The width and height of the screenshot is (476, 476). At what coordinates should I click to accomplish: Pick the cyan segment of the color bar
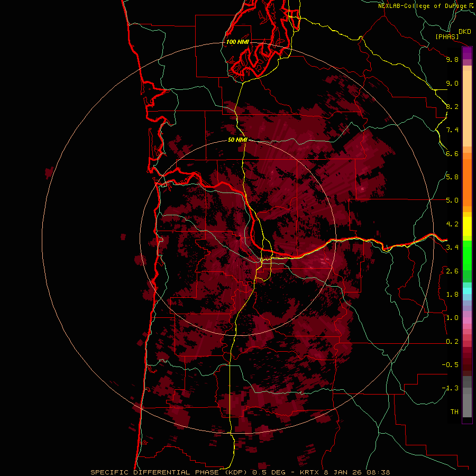pos(467,290)
